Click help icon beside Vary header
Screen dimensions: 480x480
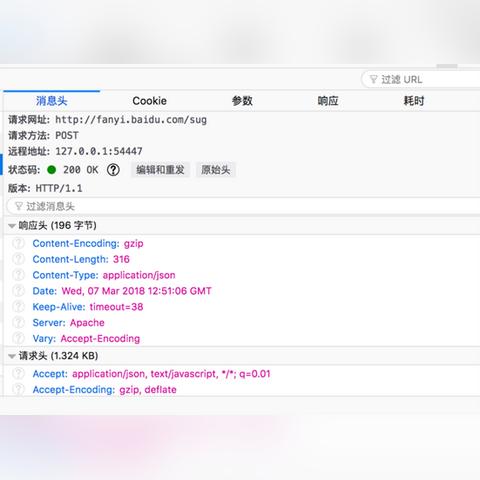(18, 338)
